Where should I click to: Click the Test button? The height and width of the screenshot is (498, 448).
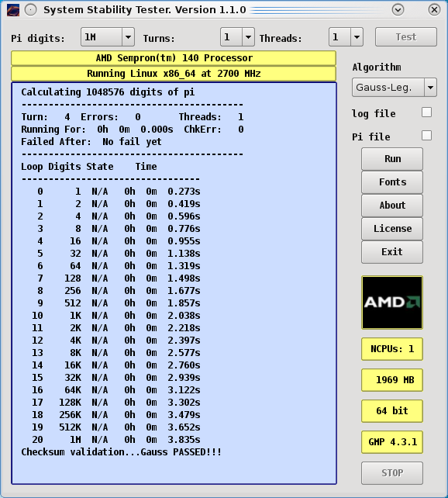coord(406,37)
